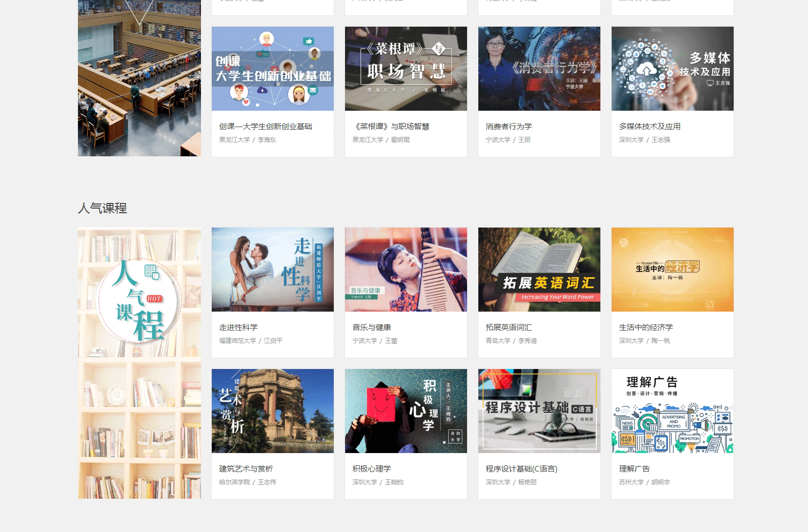Viewport: 808px width, 532px height.
Task: Click the 积极心理学 course cover
Action: coord(406,411)
